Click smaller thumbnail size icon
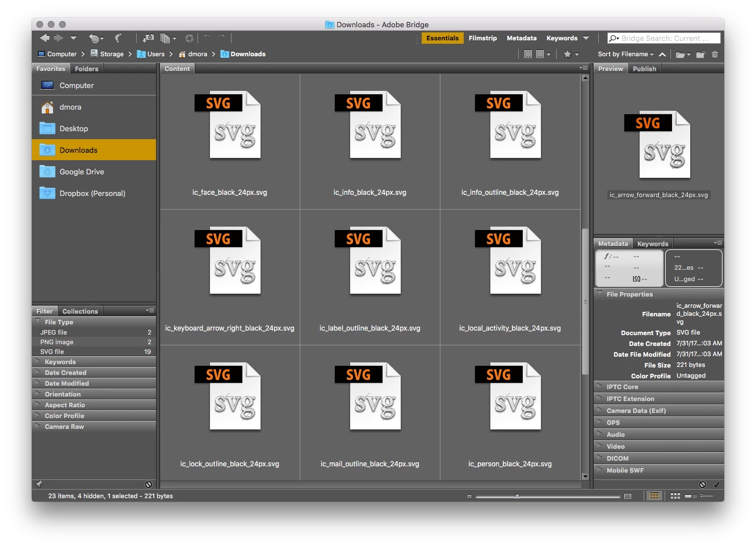This screenshot has width=756, height=547. (469, 496)
